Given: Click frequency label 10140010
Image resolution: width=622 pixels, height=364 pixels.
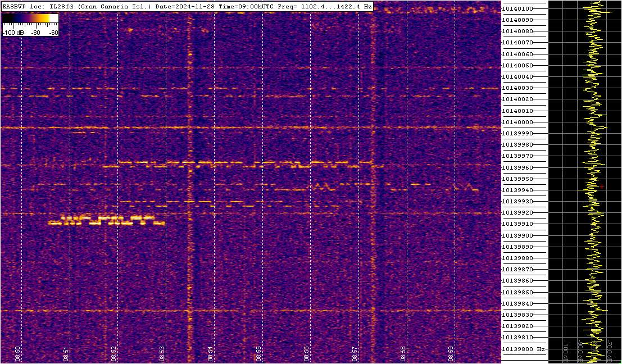Looking at the screenshot, I should click(517, 111).
